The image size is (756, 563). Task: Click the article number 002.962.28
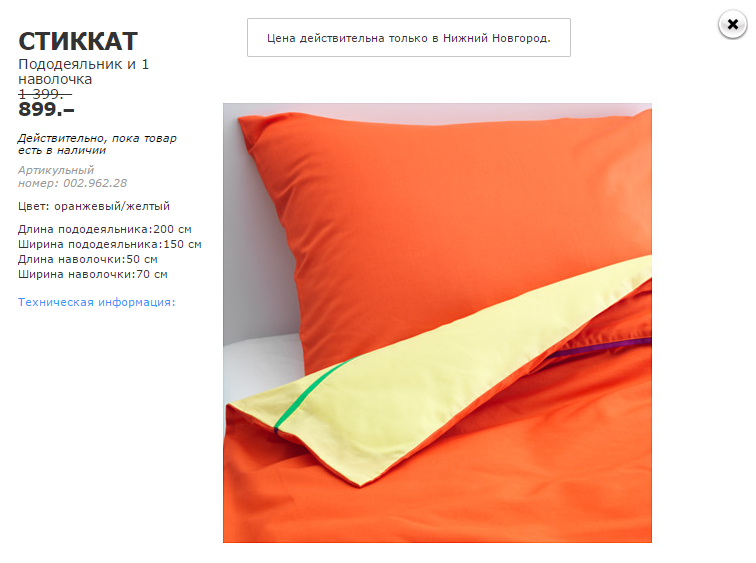[x=95, y=183]
